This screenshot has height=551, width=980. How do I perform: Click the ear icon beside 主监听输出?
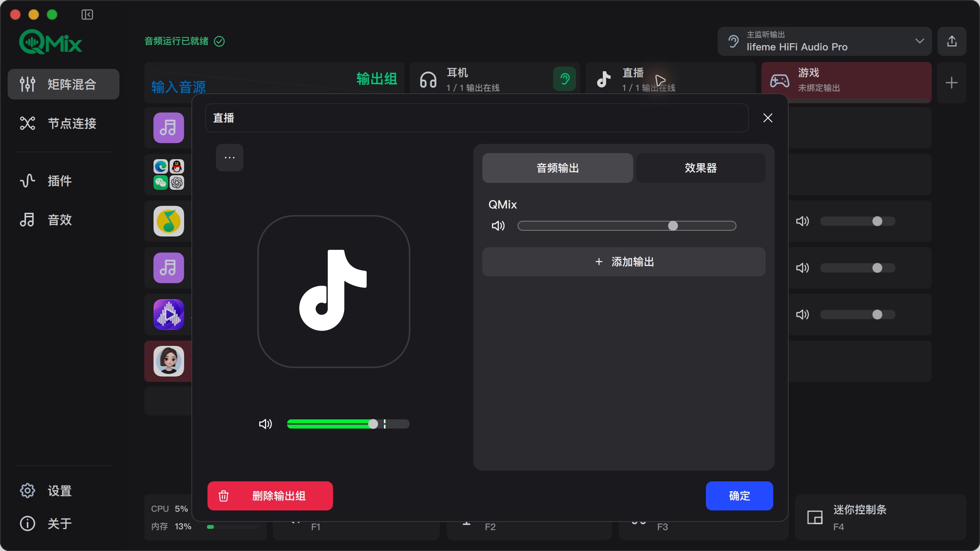click(x=733, y=41)
